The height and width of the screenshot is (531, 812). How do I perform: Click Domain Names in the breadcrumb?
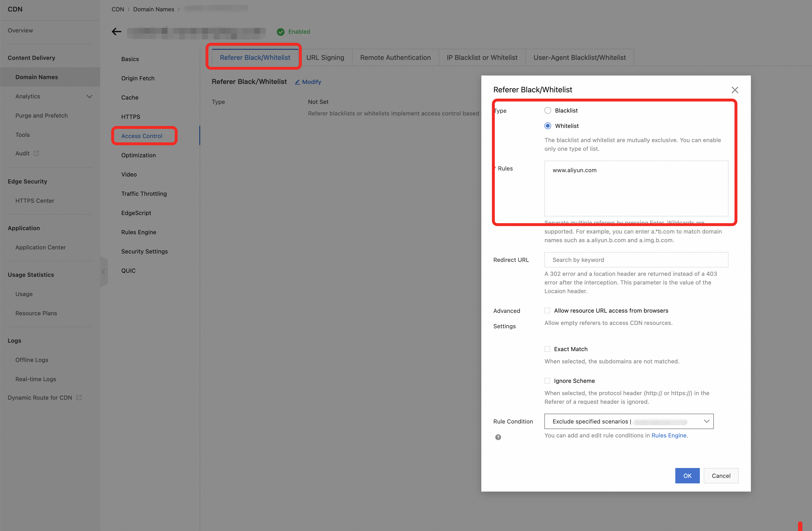(154, 9)
